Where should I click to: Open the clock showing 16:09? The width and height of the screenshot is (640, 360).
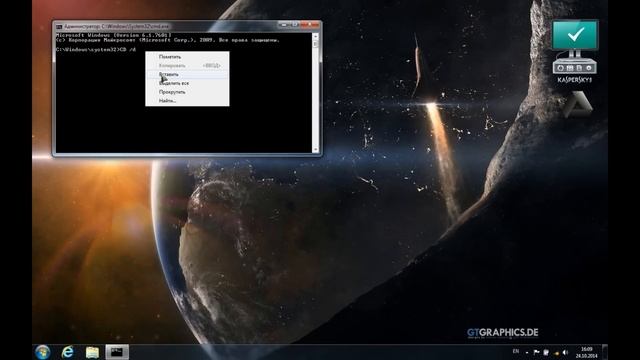click(587, 352)
